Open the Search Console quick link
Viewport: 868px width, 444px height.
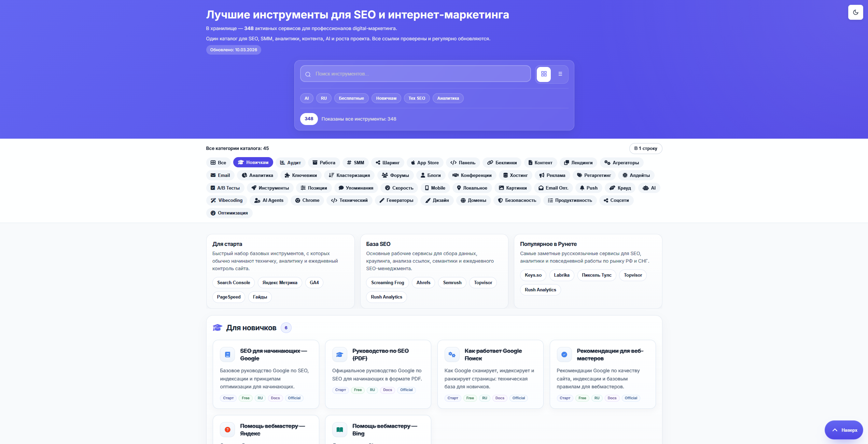[x=234, y=283]
